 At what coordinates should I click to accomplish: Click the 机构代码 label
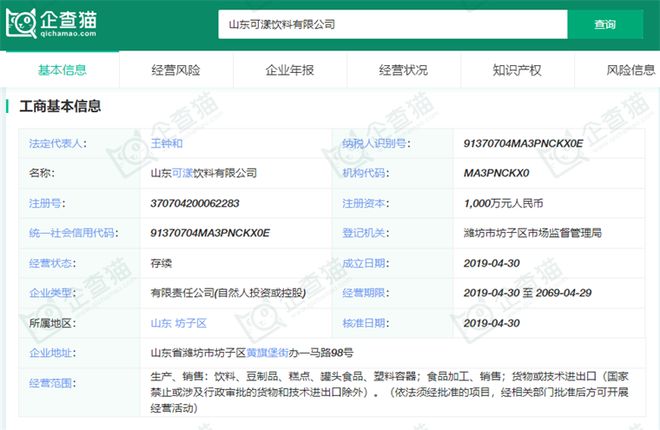coord(365,173)
